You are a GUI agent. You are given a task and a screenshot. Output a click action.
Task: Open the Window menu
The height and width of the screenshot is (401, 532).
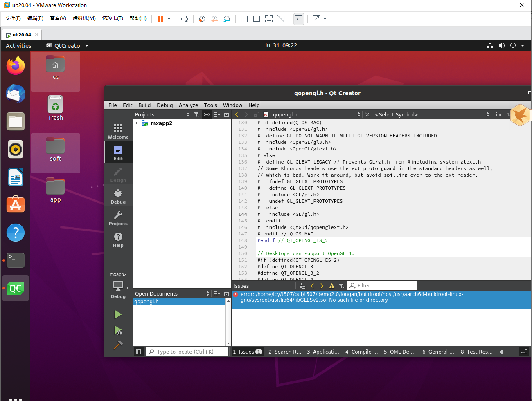click(232, 105)
